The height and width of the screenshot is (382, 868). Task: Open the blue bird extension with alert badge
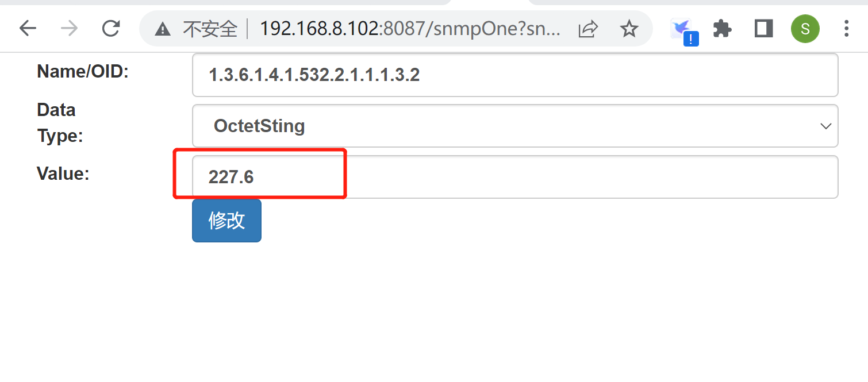[x=684, y=30]
